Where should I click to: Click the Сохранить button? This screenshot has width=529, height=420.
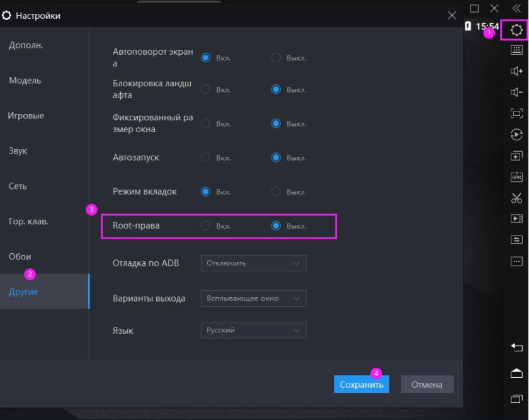point(361,385)
